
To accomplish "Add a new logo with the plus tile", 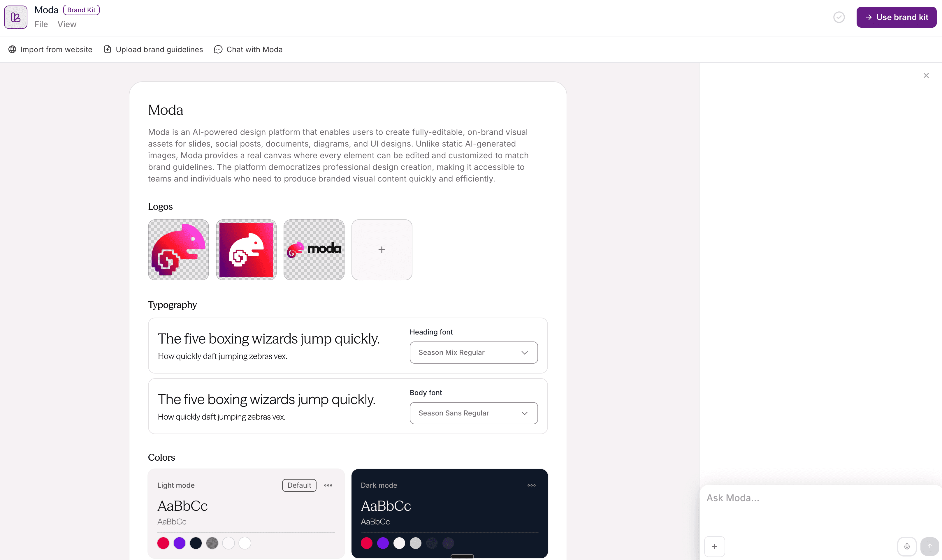I will point(382,250).
